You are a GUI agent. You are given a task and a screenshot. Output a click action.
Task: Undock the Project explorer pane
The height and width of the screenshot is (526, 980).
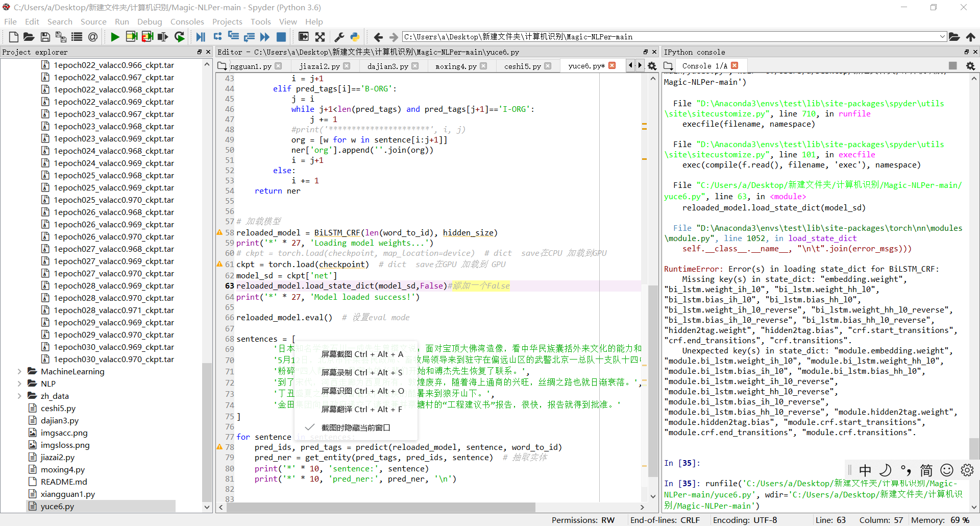click(200, 52)
